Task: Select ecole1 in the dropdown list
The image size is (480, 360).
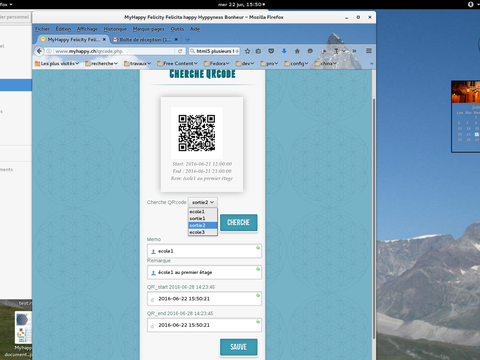Action: tap(203, 212)
